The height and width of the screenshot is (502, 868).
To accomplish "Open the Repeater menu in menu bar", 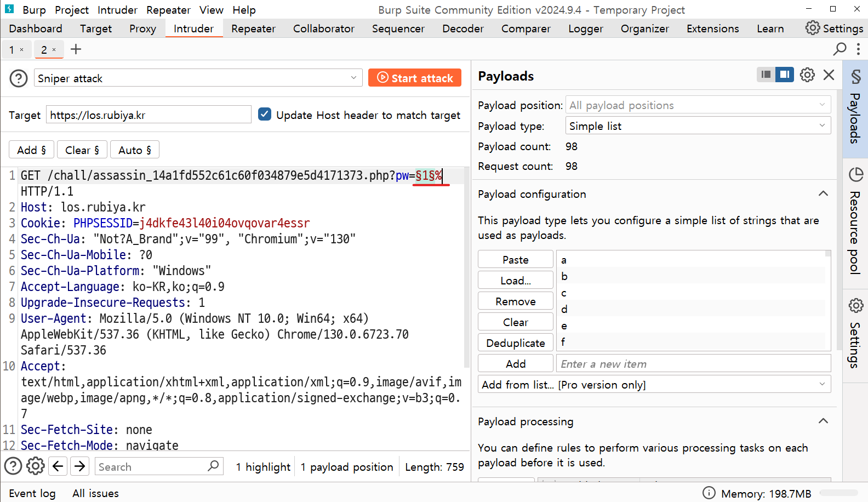I will pos(168,10).
